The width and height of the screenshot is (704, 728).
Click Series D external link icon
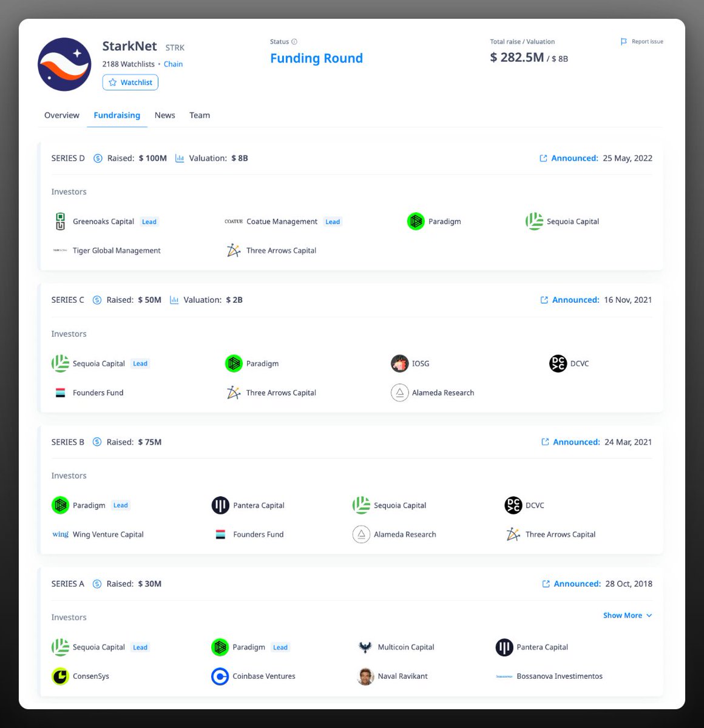543,158
